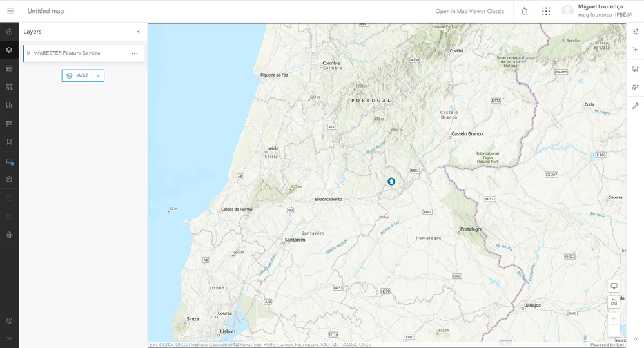
Task: Click the map zoom in plus button
Action: [x=614, y=318]
